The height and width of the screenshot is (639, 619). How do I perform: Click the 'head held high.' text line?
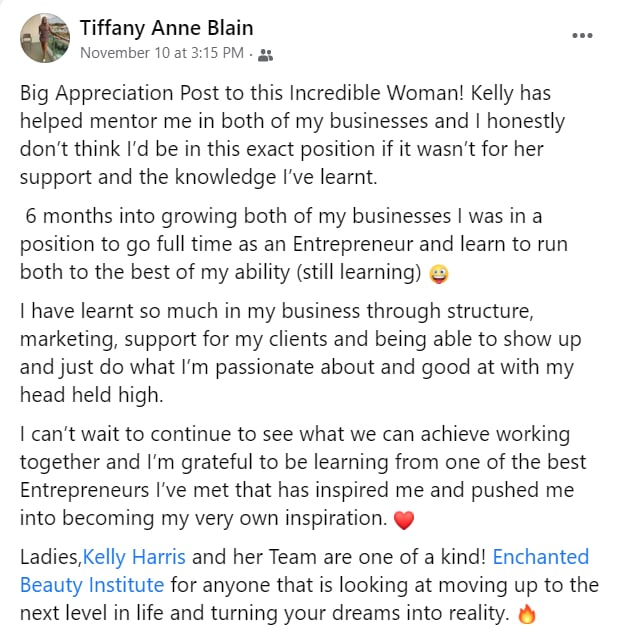tap(92, 395)
